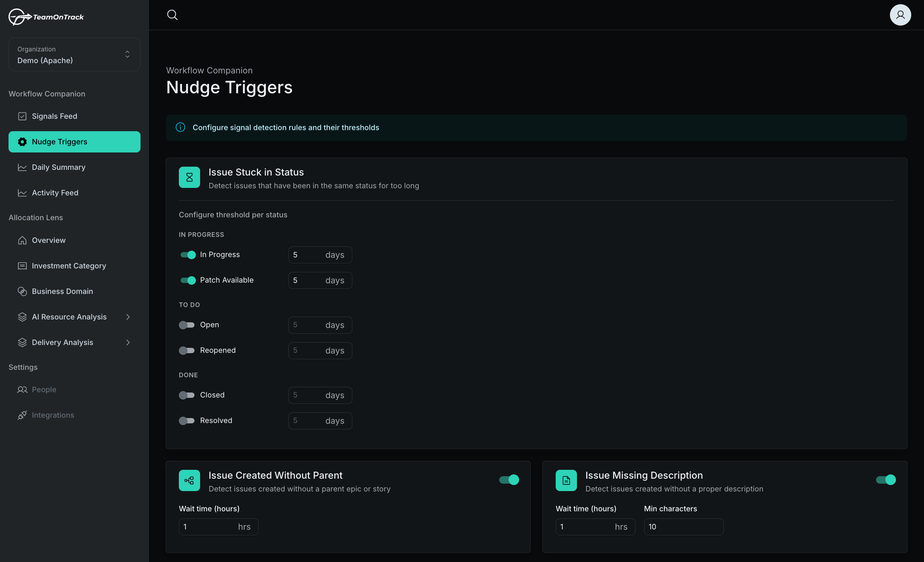Open the Organization dropdown
The height and width of the screenshot is (562, 924).
(74, 55)
